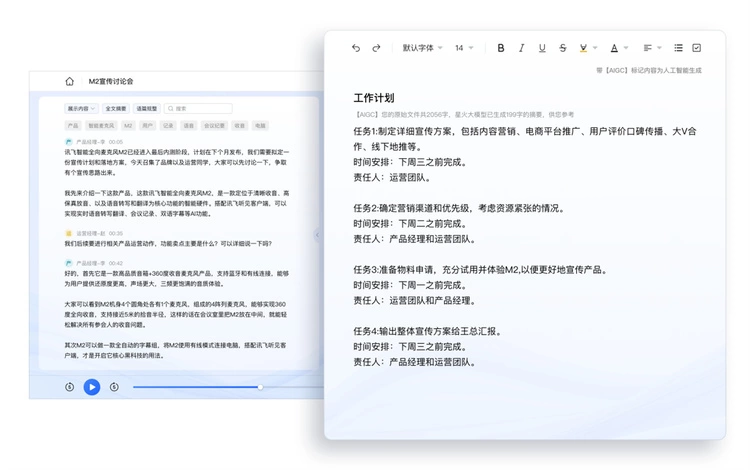Select the 智能麦克风 keyword tag
750x470 pixels.
(101, 126)
